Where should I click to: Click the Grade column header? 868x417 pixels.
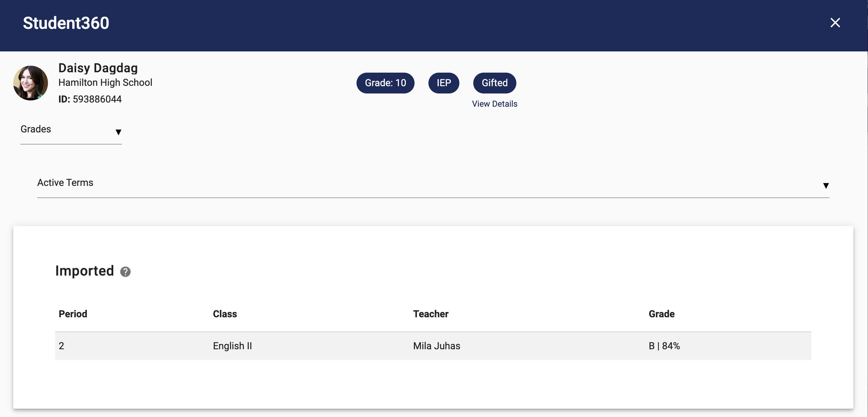click(x=662, y=314)
